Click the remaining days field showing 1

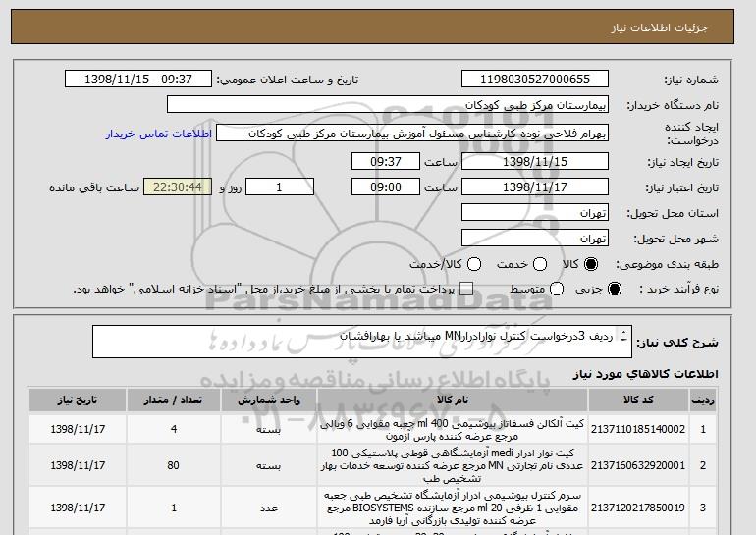pyautogui.click(x=280, y=187)
